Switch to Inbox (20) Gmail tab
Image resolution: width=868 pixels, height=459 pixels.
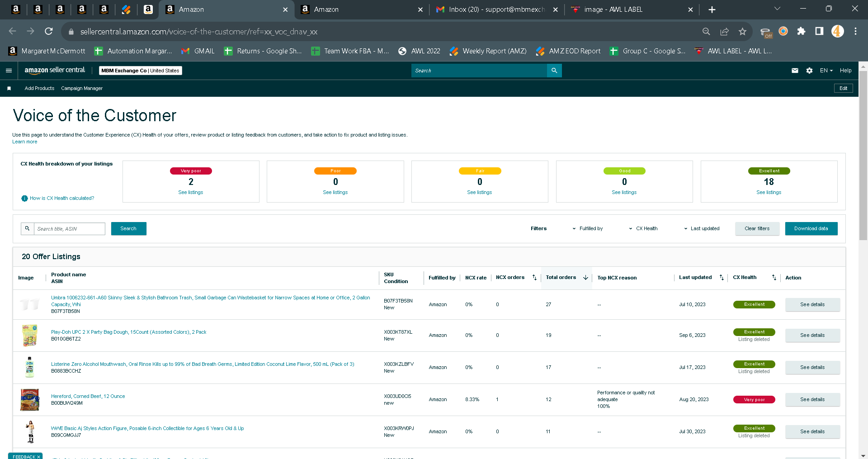[496, 9]
